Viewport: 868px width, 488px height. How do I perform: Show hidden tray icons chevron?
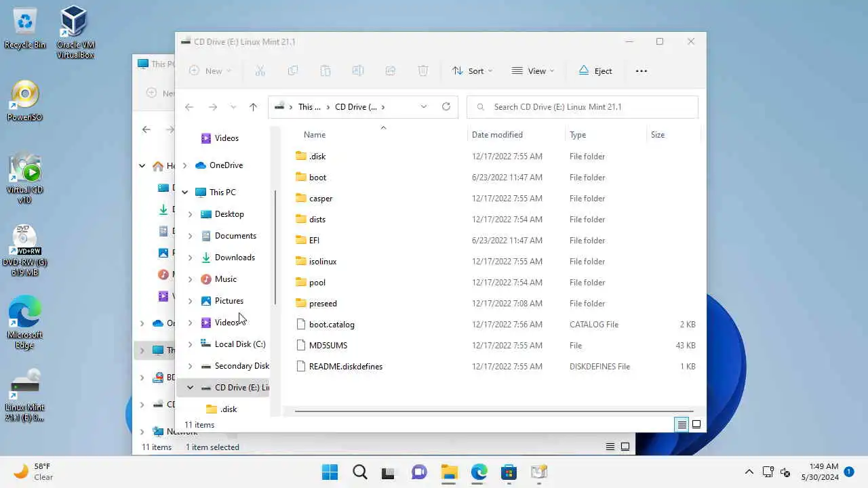click(749, 472)
